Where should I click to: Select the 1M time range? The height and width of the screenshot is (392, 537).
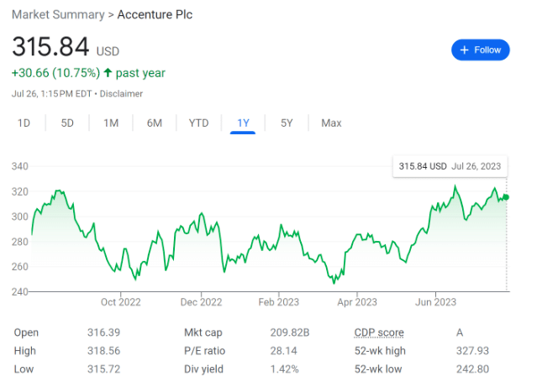[x=111, y=123]
